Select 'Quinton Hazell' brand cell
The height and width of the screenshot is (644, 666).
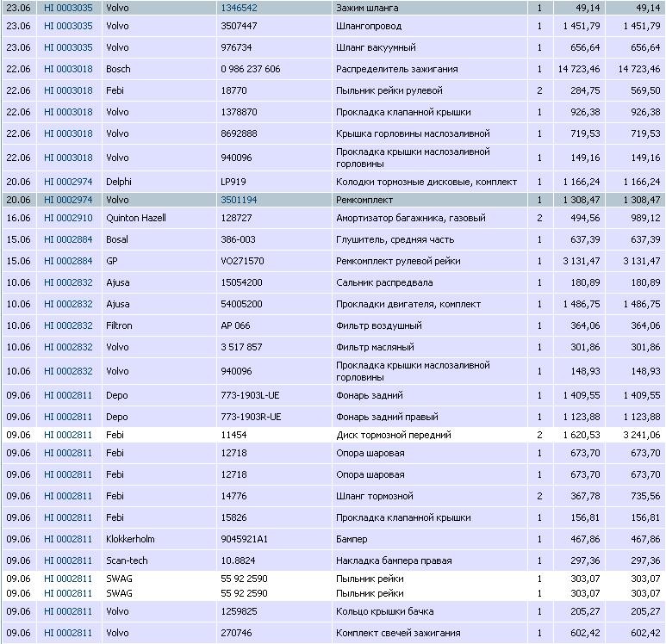136,218
